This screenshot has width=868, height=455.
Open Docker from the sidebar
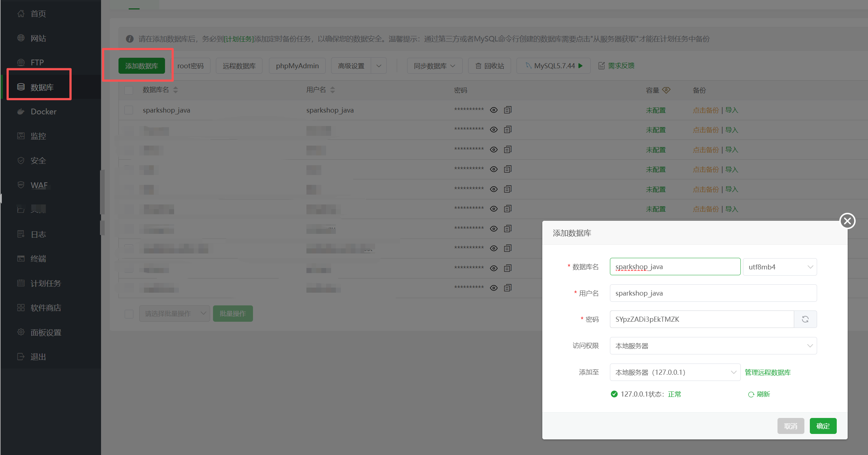[43, 111]
